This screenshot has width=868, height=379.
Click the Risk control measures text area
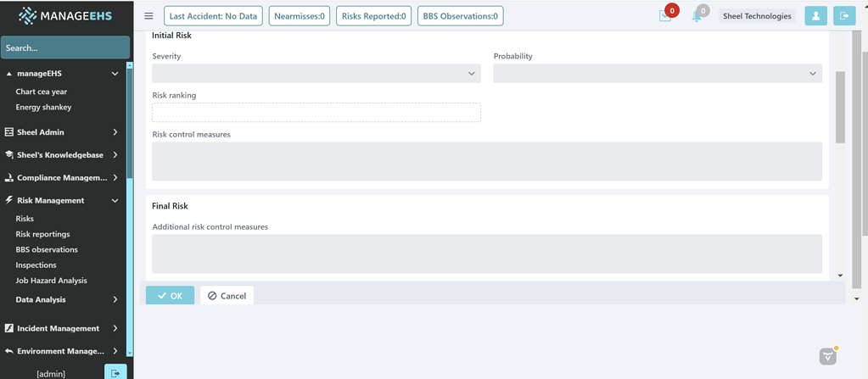pyautogui.click(x=486, y=161)
